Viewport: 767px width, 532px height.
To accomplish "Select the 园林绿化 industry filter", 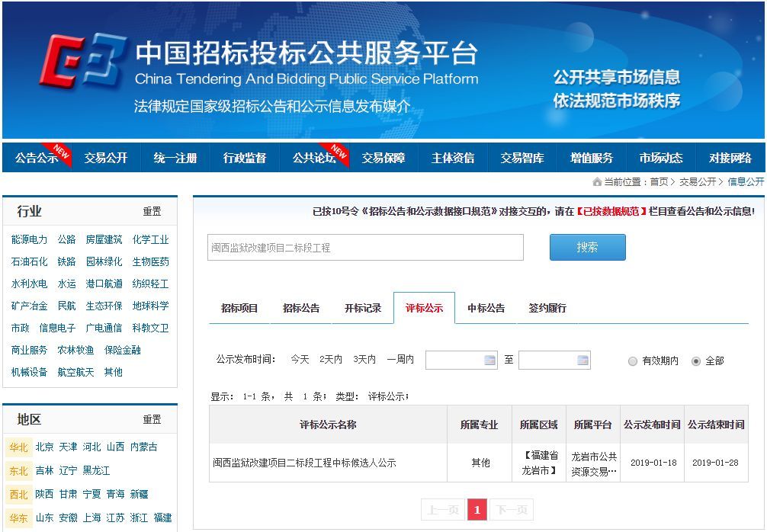I will [104, 261].
